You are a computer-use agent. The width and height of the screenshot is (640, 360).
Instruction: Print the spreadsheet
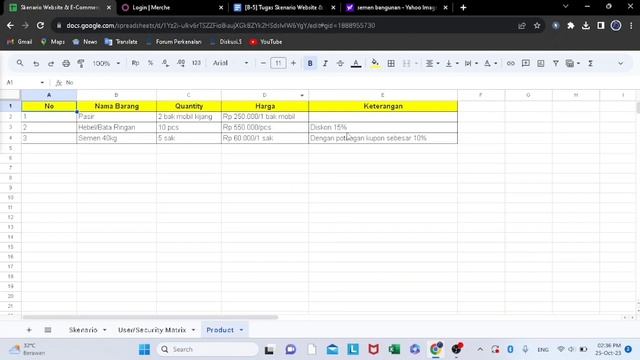[x=66, y=63]
